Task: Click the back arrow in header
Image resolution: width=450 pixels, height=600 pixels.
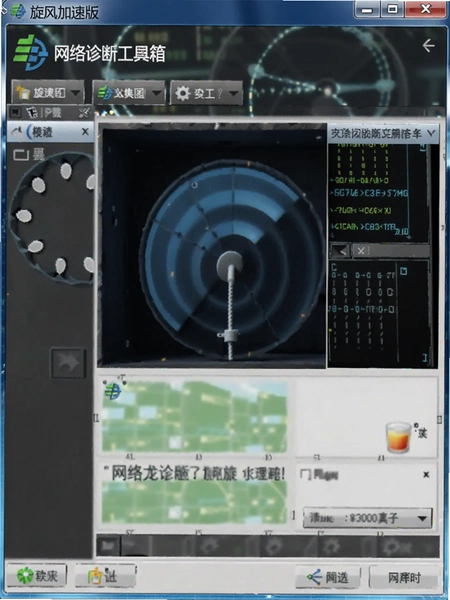Action: [429, 46]
